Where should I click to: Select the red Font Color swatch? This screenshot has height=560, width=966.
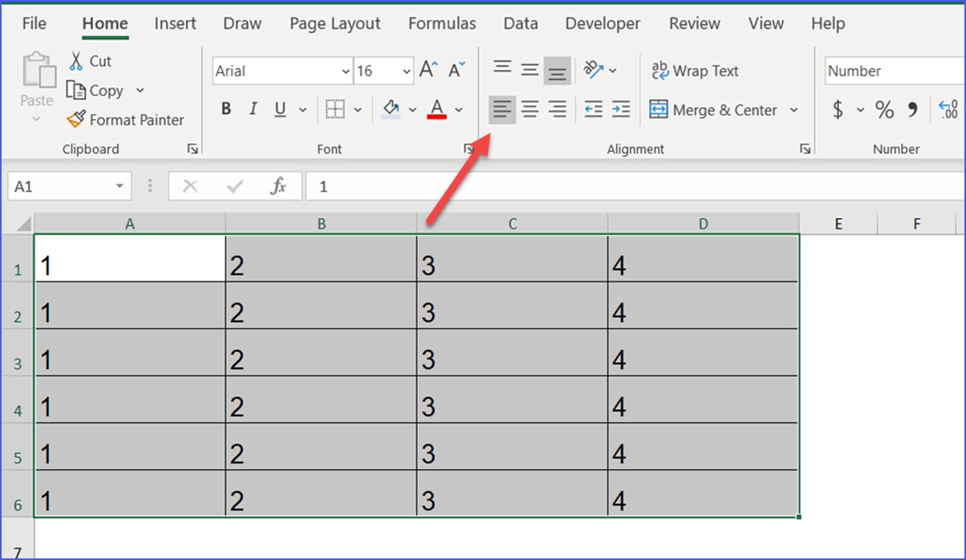(x=436, y=109)
